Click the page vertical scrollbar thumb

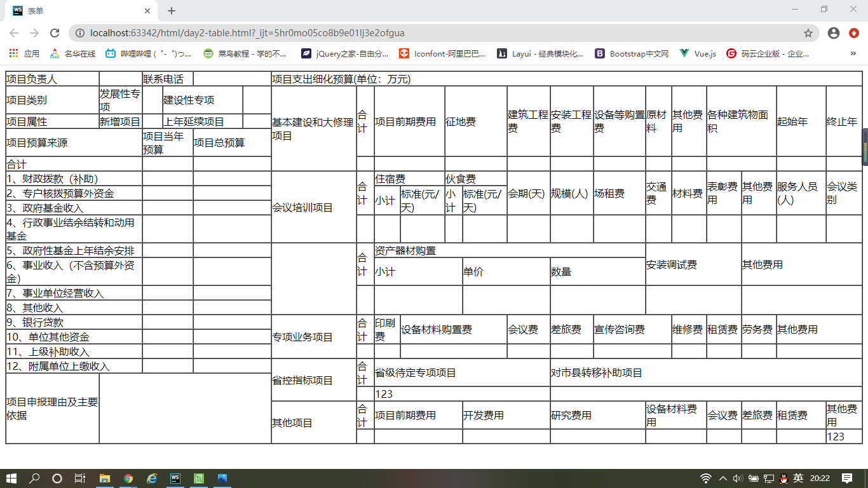coord(865,147)
